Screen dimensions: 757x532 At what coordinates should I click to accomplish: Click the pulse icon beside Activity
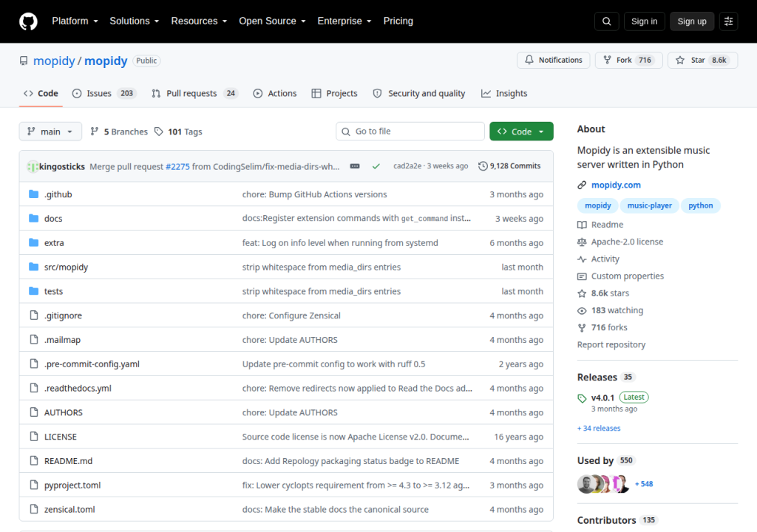click(x=582, y=259)
